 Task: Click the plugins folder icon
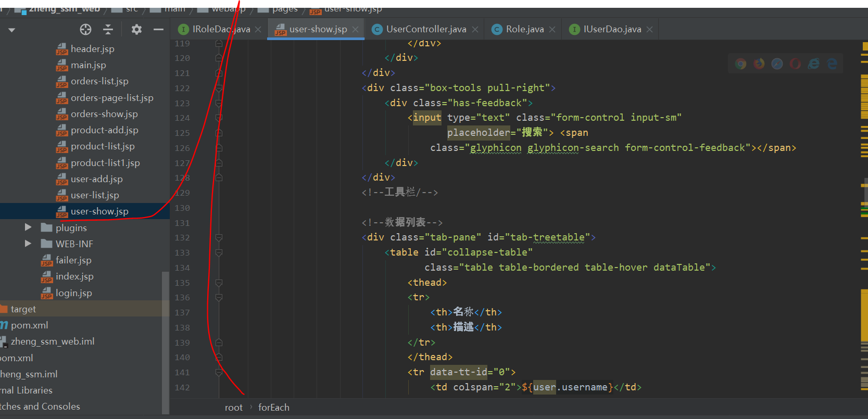tap(46, 227)
